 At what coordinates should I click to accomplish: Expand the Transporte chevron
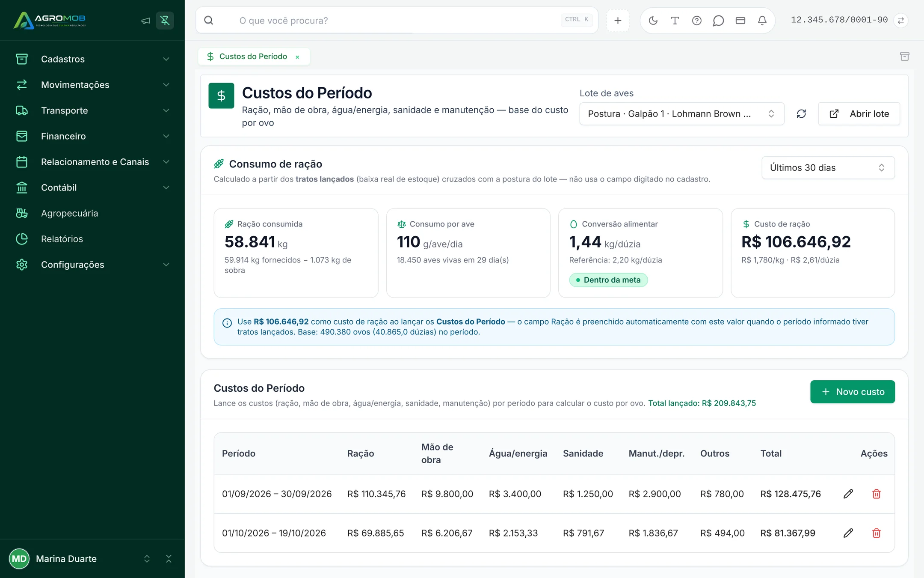pyautogui.click(x=166, y=110)
